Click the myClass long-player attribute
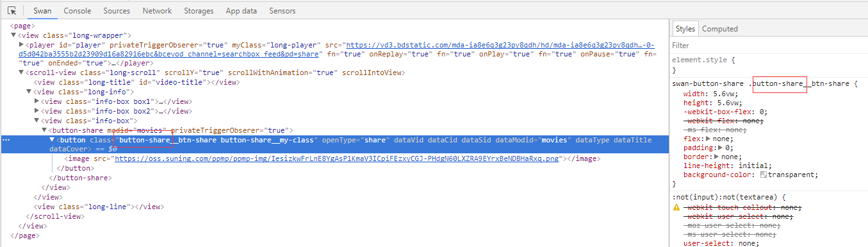This screenshot has width=868, height=247. 275,46
